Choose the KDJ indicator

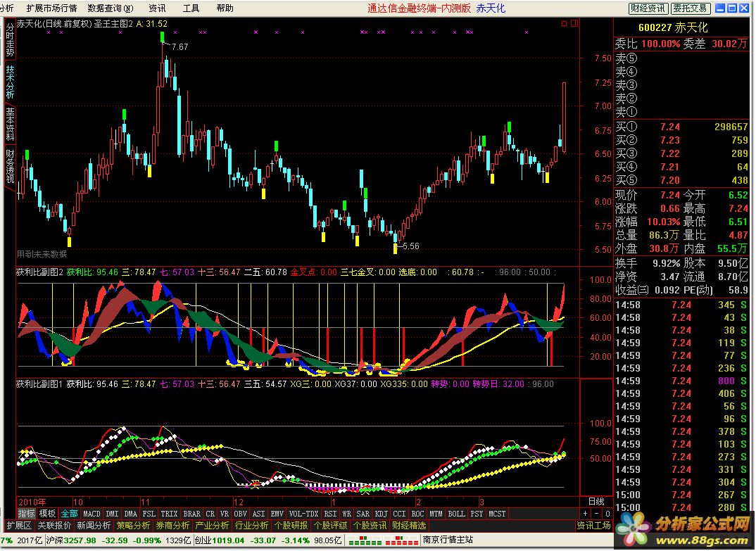(x=381, y=514)
